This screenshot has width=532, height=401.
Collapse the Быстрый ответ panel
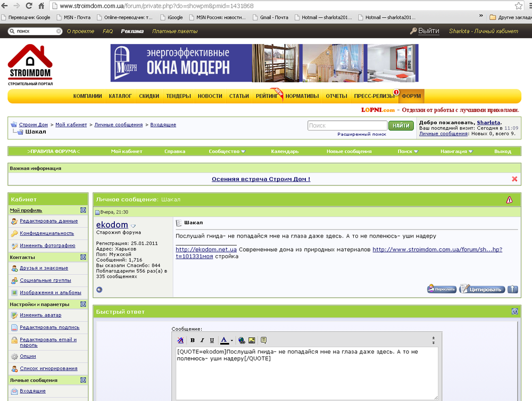coord(514,312)
